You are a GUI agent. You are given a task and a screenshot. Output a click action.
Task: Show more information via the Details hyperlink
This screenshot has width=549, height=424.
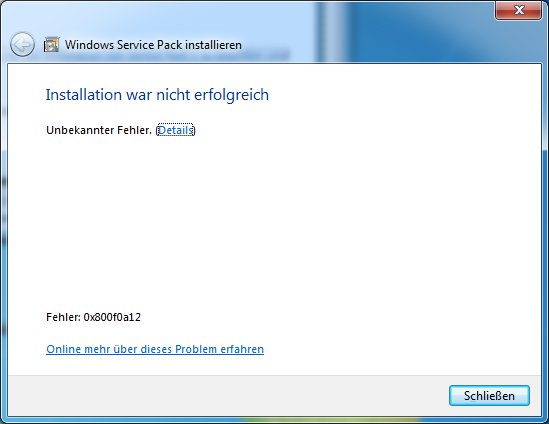[175, 130]
